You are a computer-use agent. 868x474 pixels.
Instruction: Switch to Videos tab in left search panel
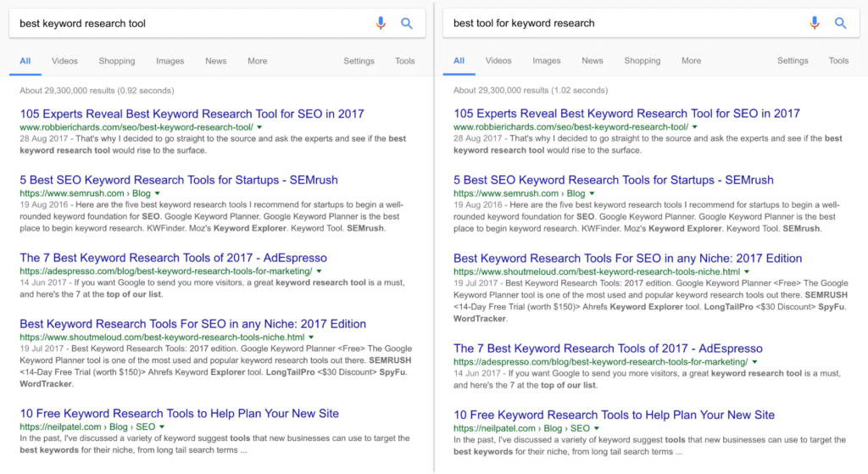point(64,61)
